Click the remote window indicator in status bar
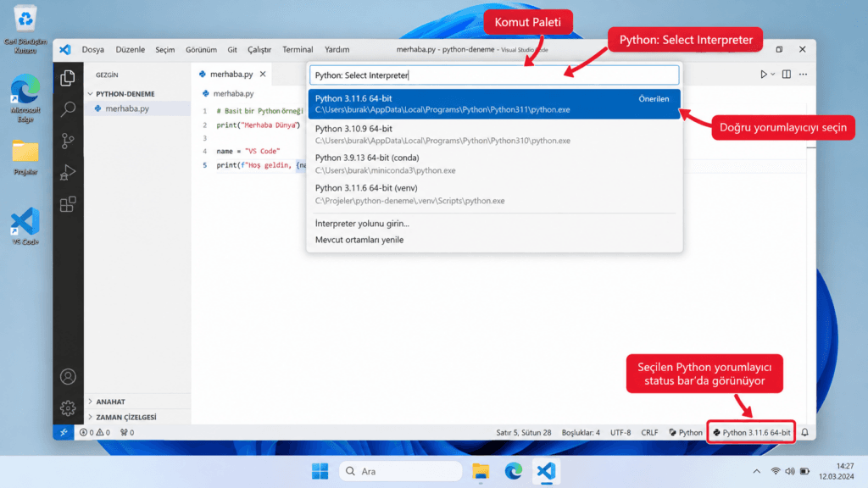Viewport: 868px width, 488px height. [x=64, y=433]
